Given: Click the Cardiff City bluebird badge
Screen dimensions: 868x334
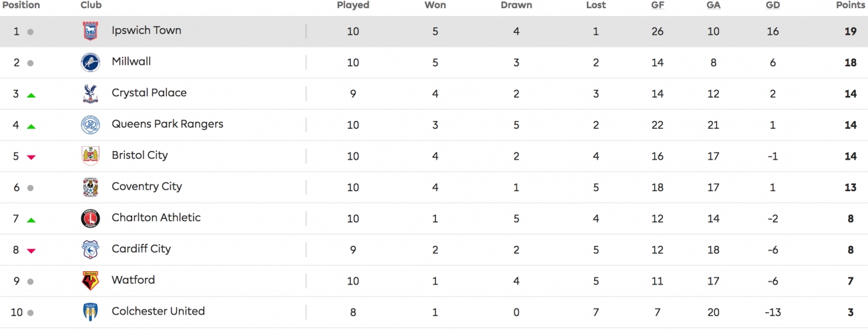Looking at the screenshot, I should [90, 250].
